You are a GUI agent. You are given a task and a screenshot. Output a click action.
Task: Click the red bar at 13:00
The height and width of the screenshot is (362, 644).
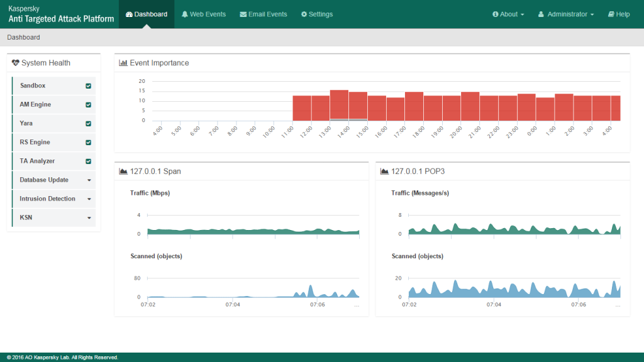pyautogui.click(x=339, y=105)
